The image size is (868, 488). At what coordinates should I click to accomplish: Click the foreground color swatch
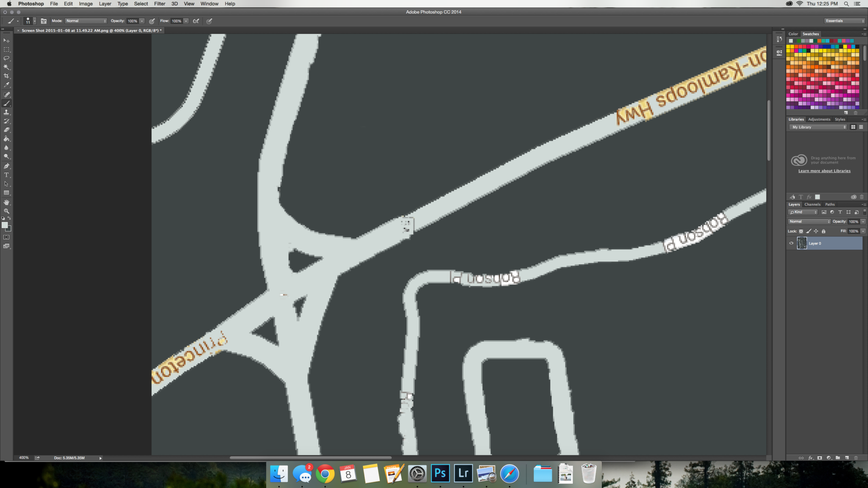coord(5,224)
